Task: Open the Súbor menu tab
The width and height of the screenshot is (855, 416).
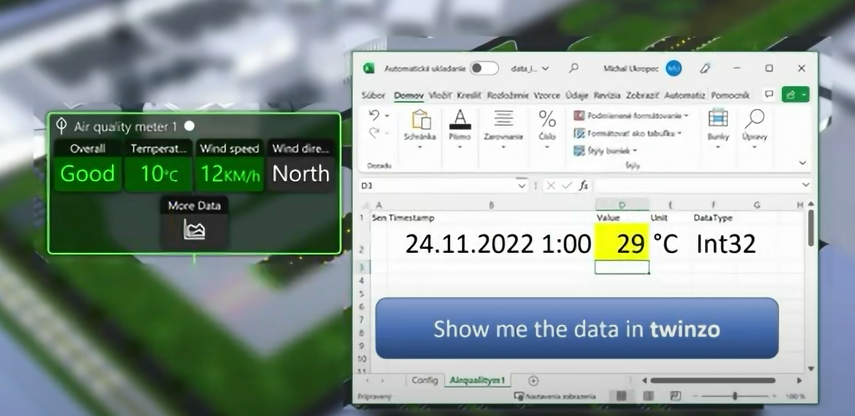Action: tap(374, 95)
